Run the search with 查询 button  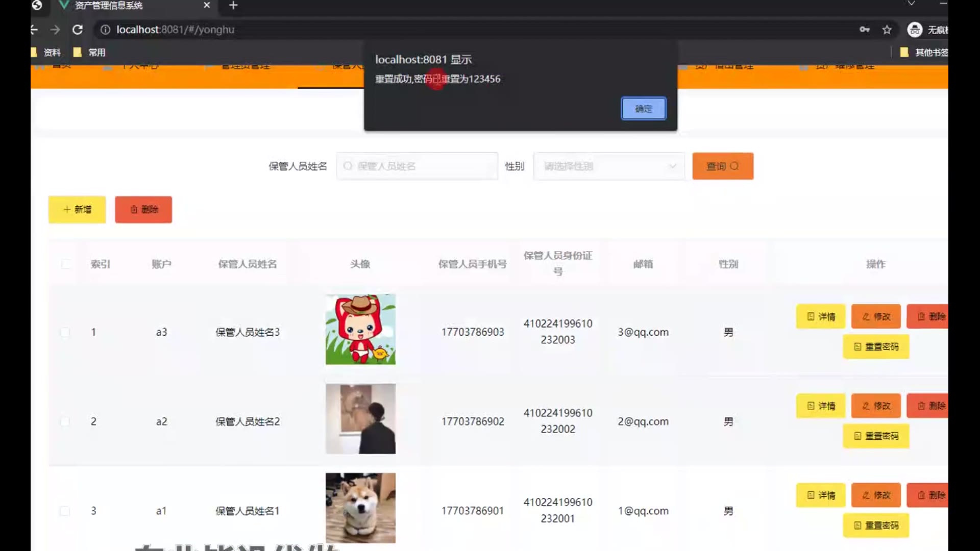tap(723, 166)
